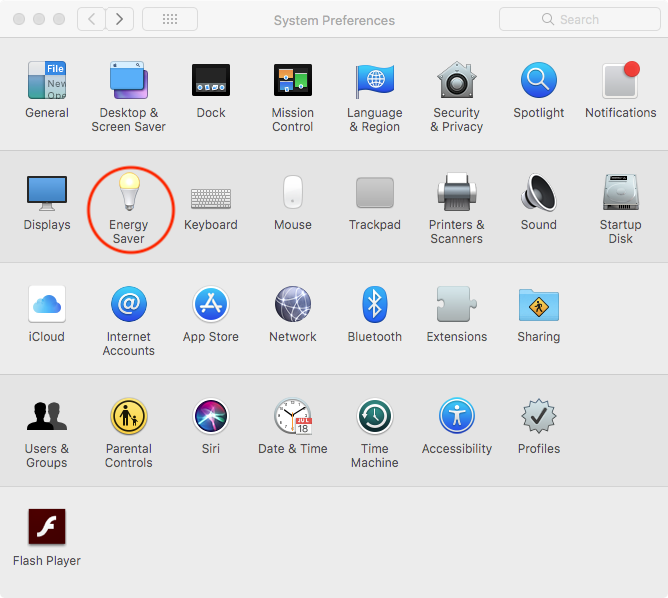
Task: Go back using the left arrow button
Action: point(92,19)
